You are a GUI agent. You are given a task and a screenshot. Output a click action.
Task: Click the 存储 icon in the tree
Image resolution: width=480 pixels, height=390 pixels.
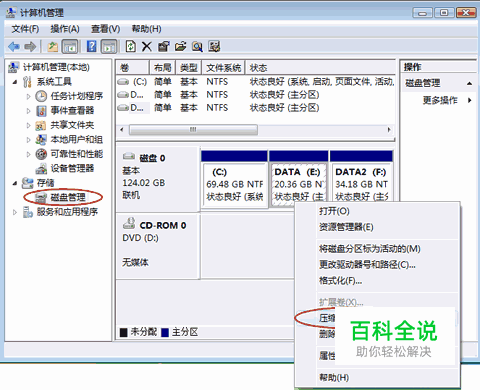point(27,183)
